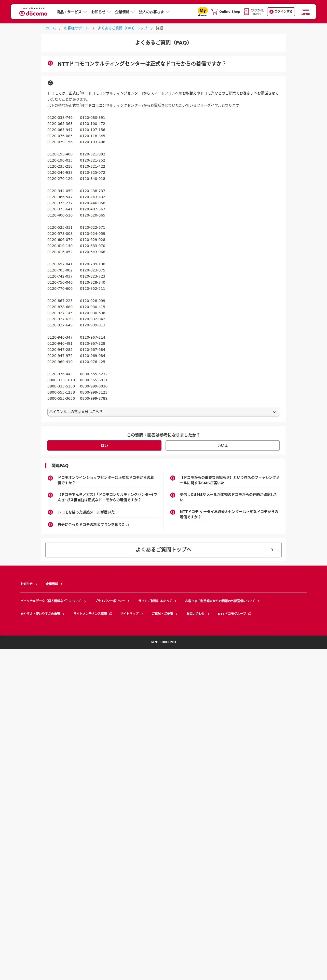
Task: Open FAQ NTTドコモ ケータイお取替えセンター
Action: pyautogui.click(x=229, y=514)
